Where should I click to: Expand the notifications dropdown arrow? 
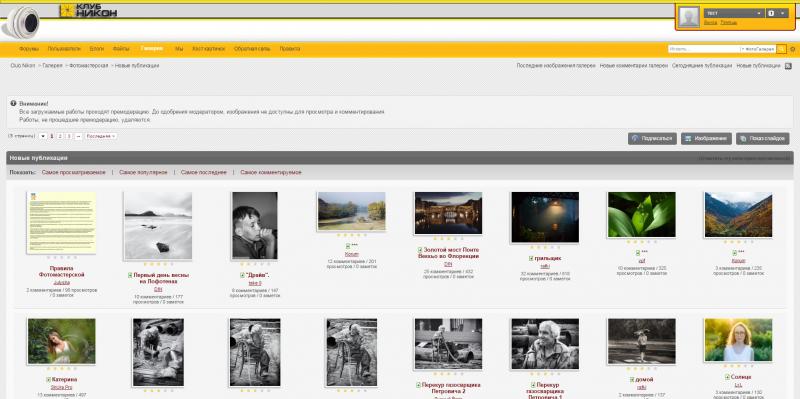pos(783,13)
